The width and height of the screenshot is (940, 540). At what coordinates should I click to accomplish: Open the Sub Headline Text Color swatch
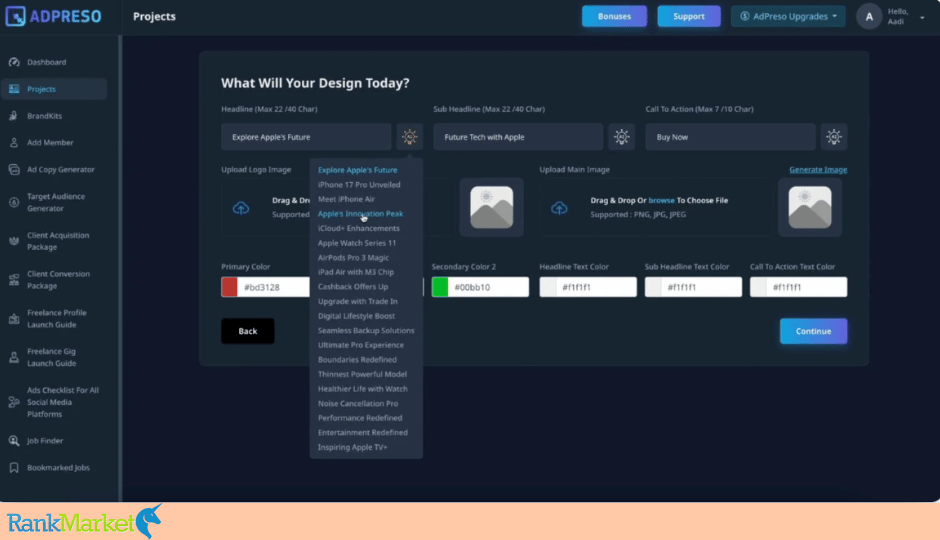653,287
